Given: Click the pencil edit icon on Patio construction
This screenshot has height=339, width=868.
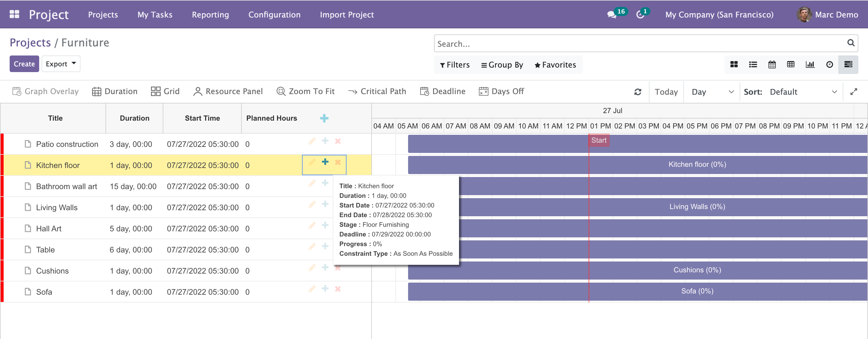Looking at the screenshot, I should click(312, 141).
